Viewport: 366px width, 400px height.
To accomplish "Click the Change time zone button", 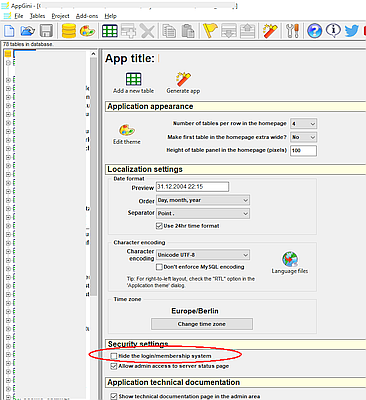I will tap(202, 324).
